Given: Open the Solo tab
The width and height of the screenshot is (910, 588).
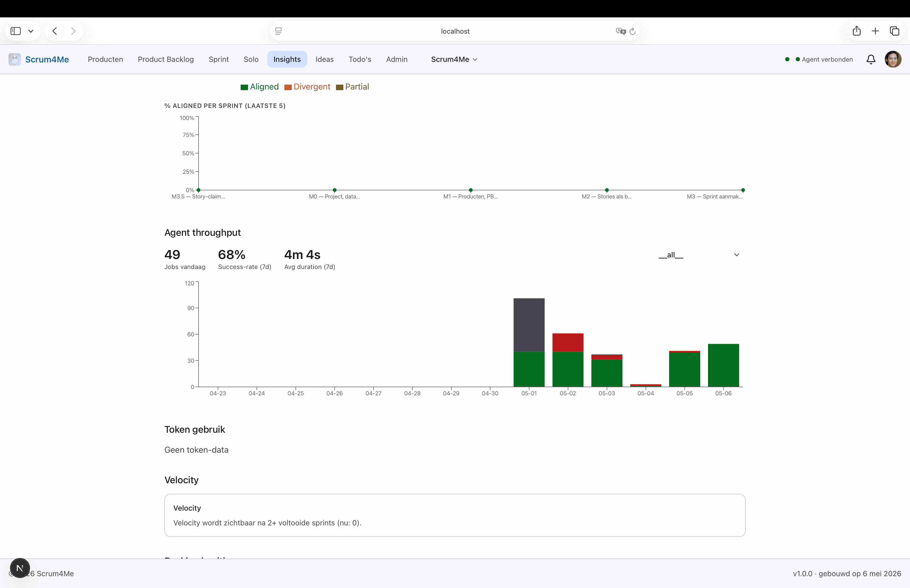Looking at the screenshot, I should click(x=251, y=59).
